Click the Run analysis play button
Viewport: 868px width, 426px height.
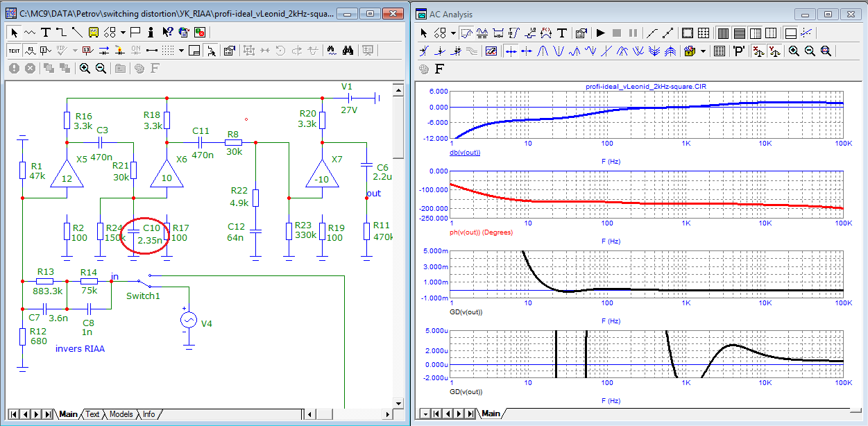click(600, 33)
